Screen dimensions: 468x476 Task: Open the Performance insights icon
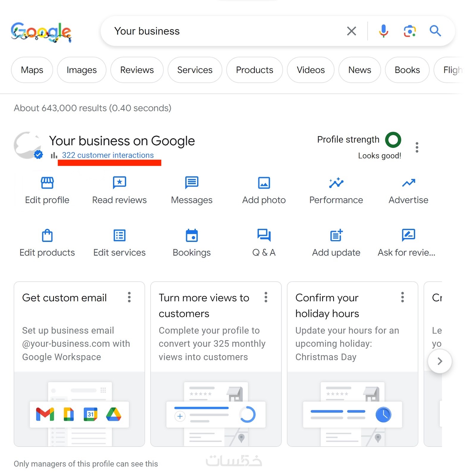[336, 183]
